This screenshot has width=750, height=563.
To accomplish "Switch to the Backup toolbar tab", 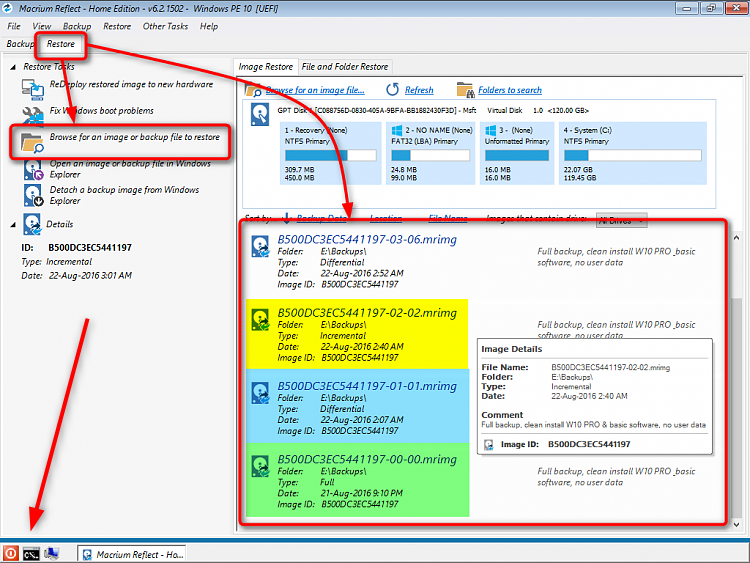I will click(20, 44).
